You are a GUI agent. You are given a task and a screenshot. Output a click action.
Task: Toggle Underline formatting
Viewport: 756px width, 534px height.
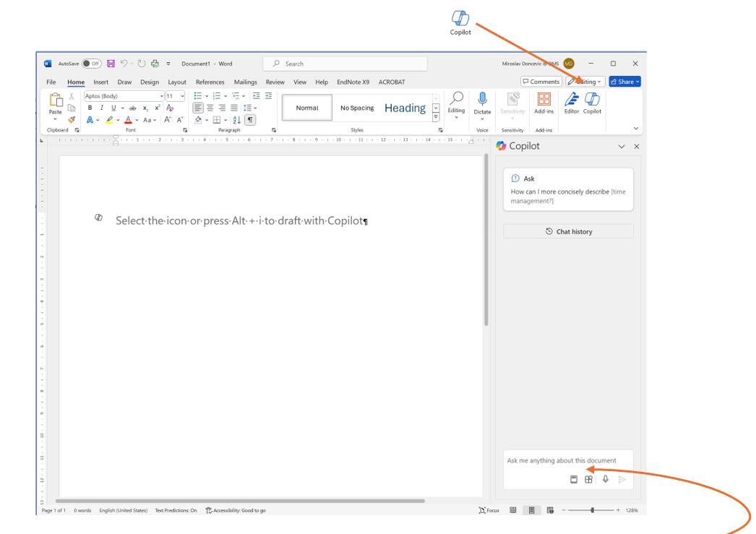click(113, 108)
